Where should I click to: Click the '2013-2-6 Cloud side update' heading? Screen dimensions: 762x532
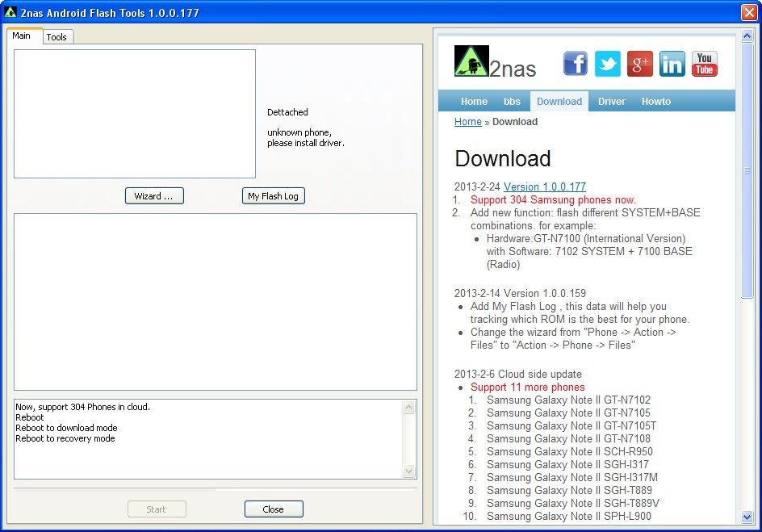pyautogui.click(x=518, y=374)
